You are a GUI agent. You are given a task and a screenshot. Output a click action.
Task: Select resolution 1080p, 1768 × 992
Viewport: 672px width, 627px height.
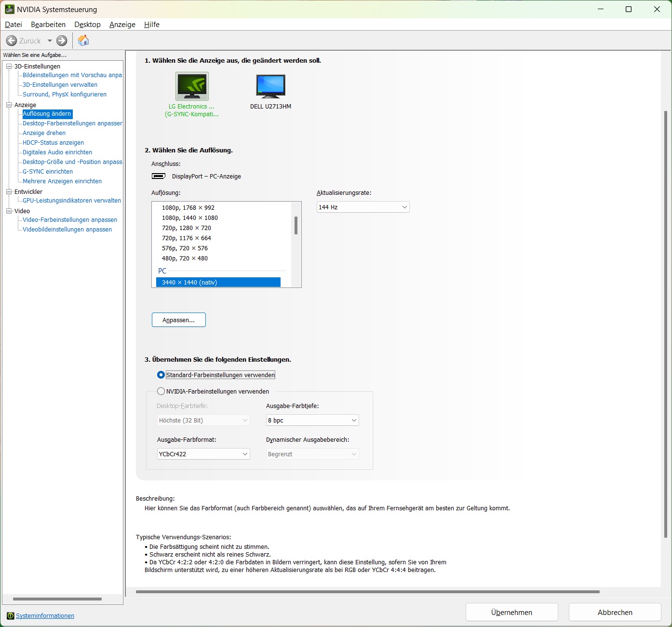tap(188, 208)
